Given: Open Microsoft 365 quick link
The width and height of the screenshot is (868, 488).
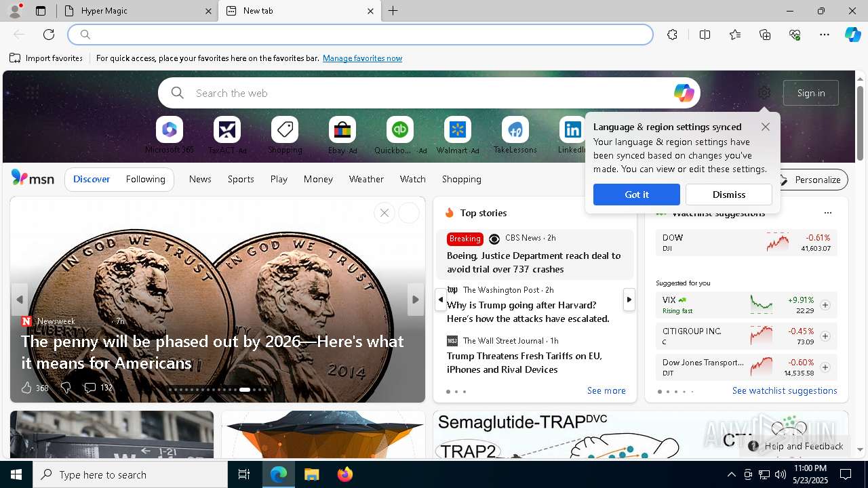Looking at the screenshot, I should click(x=170, y=136).
